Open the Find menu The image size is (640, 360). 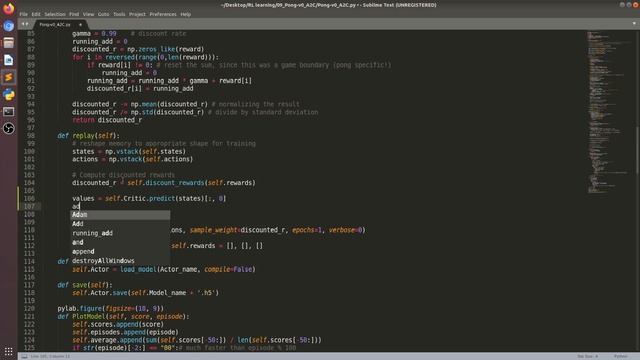tap(74, 14)
